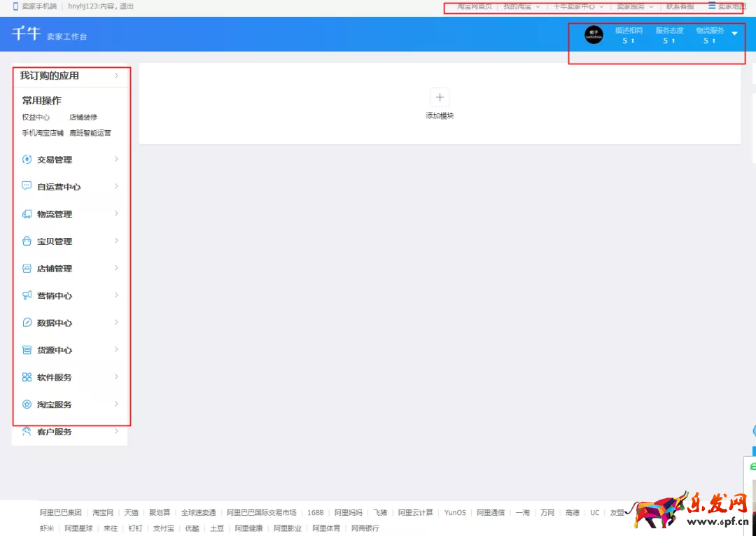Expand the 店铺管理 chevron
The image size is (756, 536).
pyautogui.click(x=116, y=268)
